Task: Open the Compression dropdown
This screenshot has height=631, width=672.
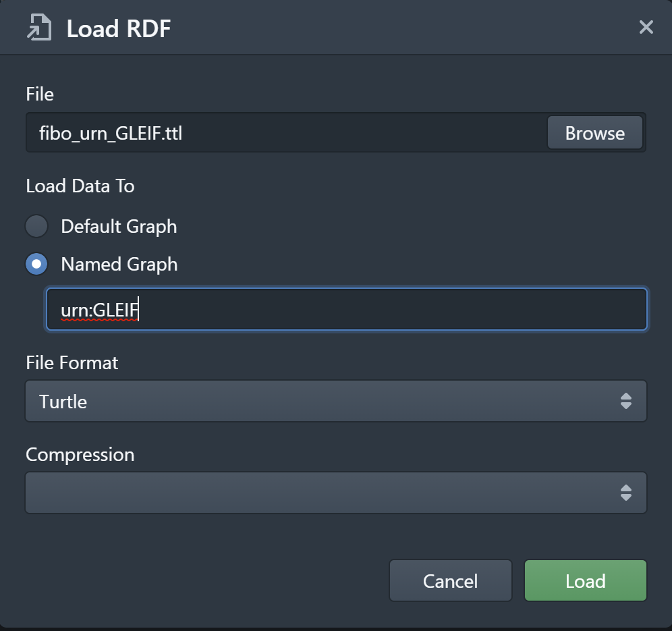Action: [335, 493]
